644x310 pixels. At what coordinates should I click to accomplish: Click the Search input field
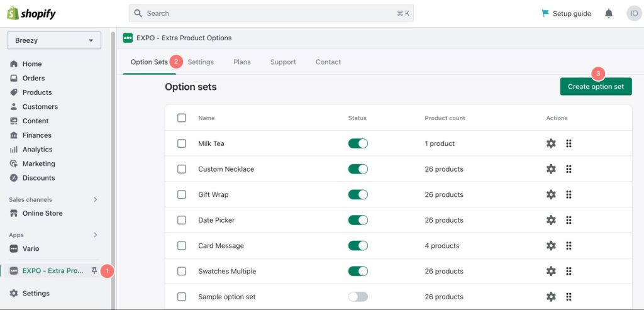tap(271, 14)
